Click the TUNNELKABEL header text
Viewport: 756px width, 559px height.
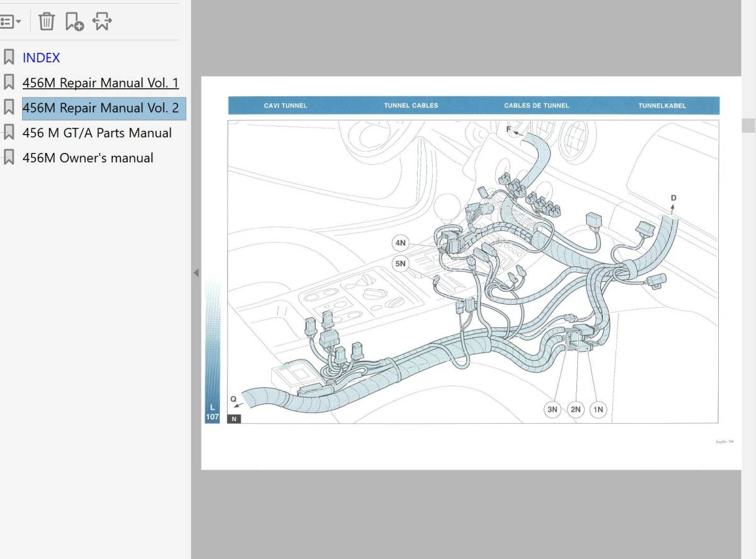point(662,106)
